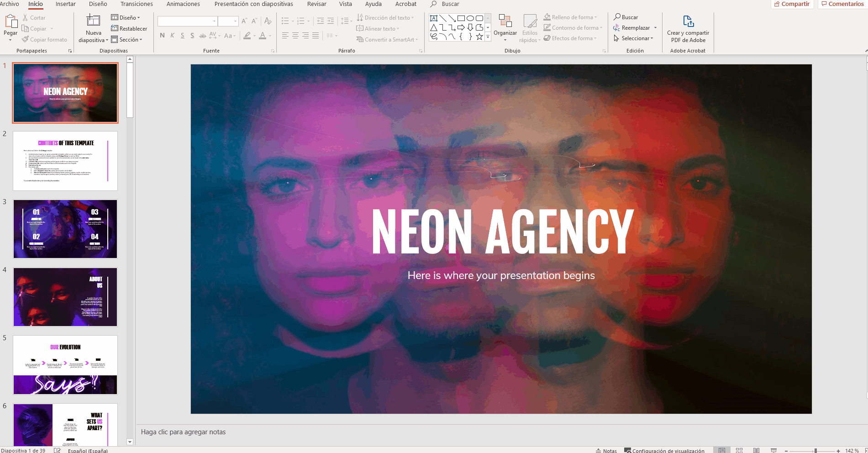Click the Organizar arrange icon

point(505,21)
